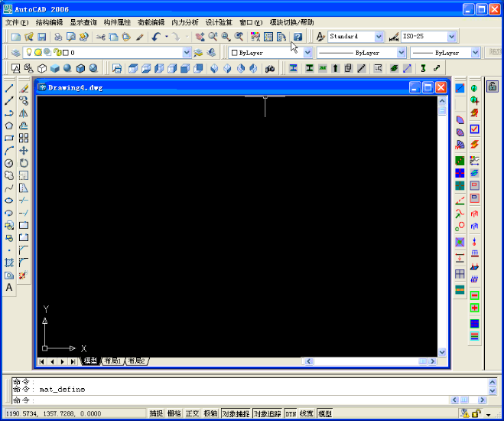The image size is (504, 421).
Task: Open the layer list dropdown showing 0
Action: [x=187, y=52]
